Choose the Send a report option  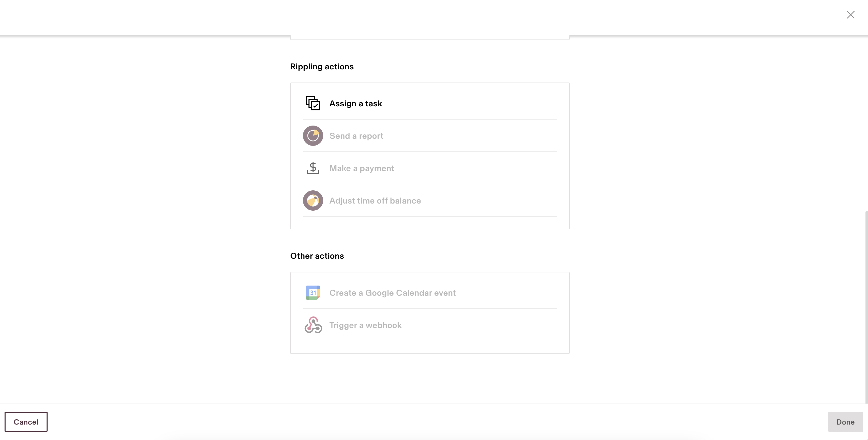[430, 136]
